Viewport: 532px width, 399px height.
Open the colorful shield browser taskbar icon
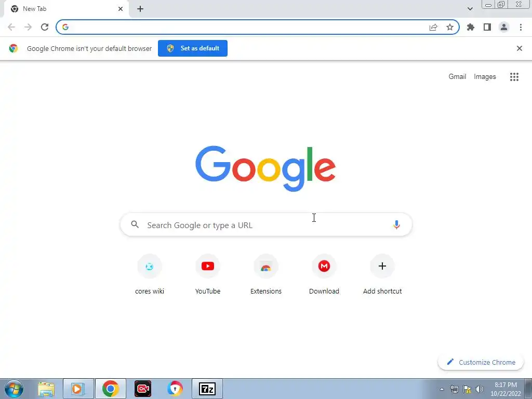[175, 389]
